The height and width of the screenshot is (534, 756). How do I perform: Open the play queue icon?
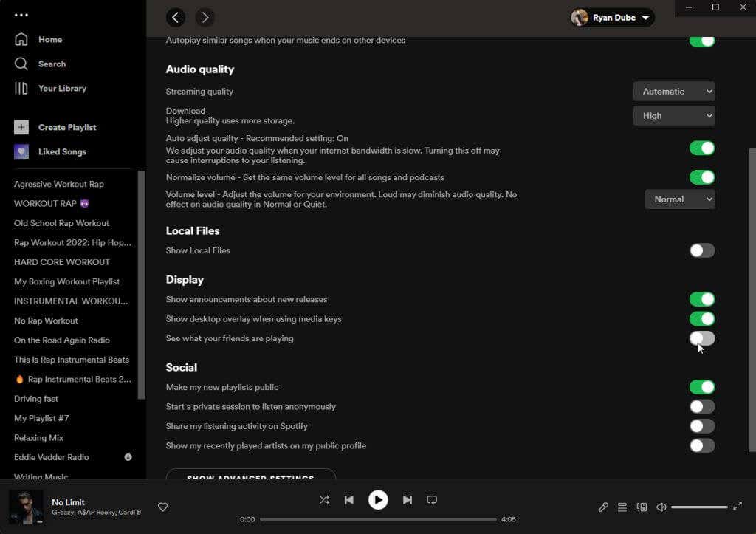click(x=622, y=507)
